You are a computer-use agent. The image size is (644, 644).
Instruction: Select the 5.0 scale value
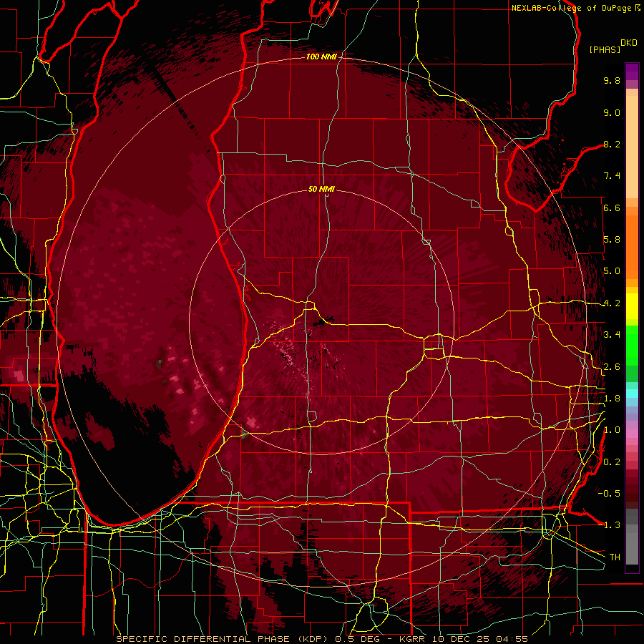(612, 271)
